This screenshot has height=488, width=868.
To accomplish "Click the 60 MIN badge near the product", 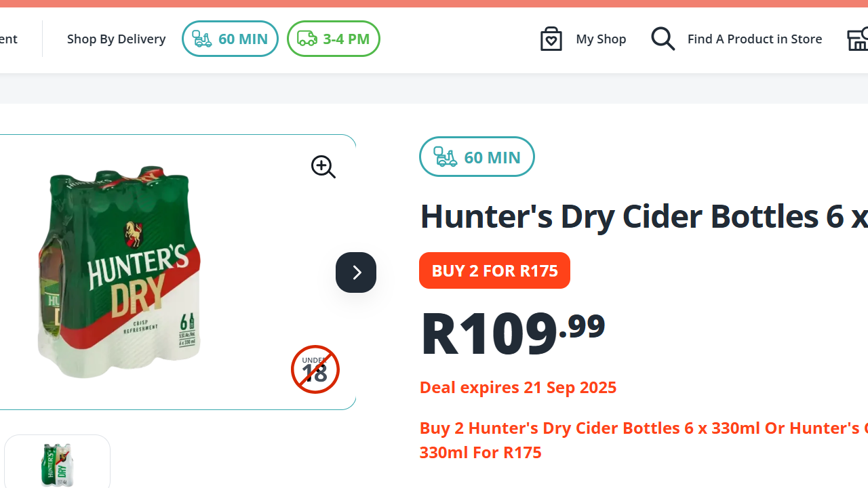I will (477, 157).
